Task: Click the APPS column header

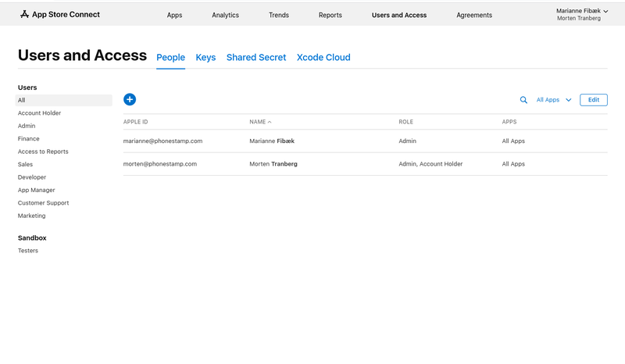Action: (509, 122)
